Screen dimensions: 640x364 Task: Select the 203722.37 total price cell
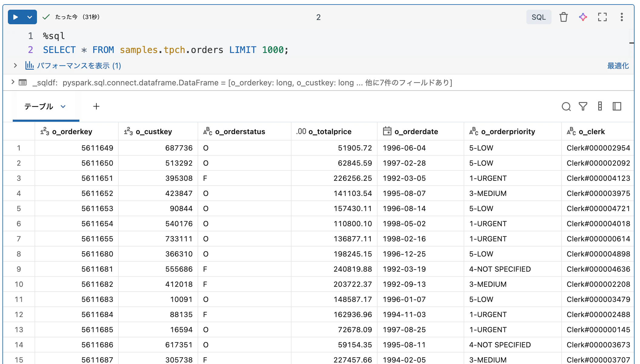[334, 284]
